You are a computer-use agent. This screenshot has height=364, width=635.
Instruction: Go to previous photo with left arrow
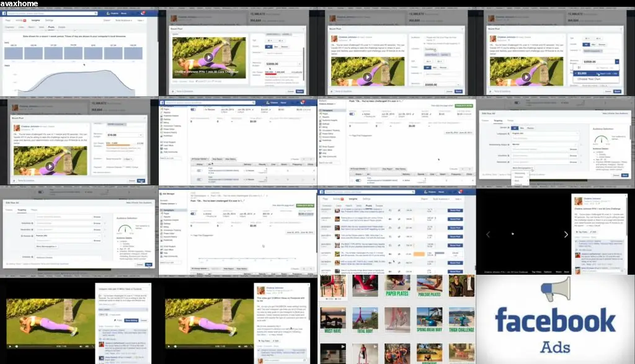click(x=488, y=234)
